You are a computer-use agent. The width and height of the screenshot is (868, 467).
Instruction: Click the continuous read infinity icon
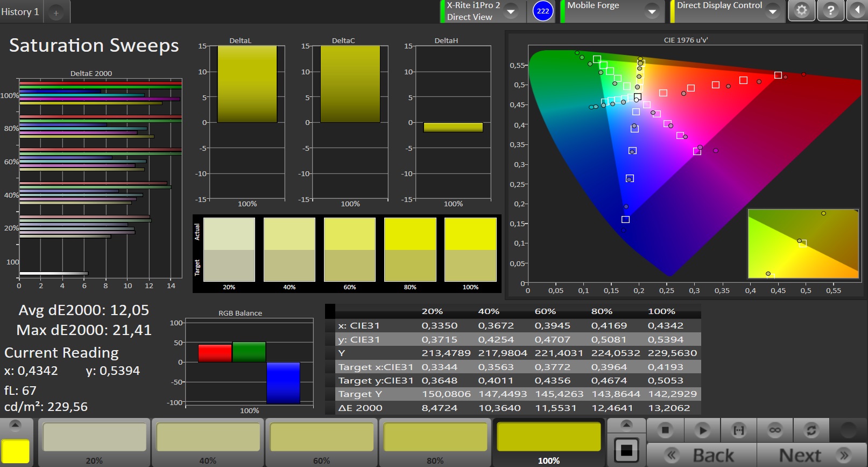tap(775, 430)
